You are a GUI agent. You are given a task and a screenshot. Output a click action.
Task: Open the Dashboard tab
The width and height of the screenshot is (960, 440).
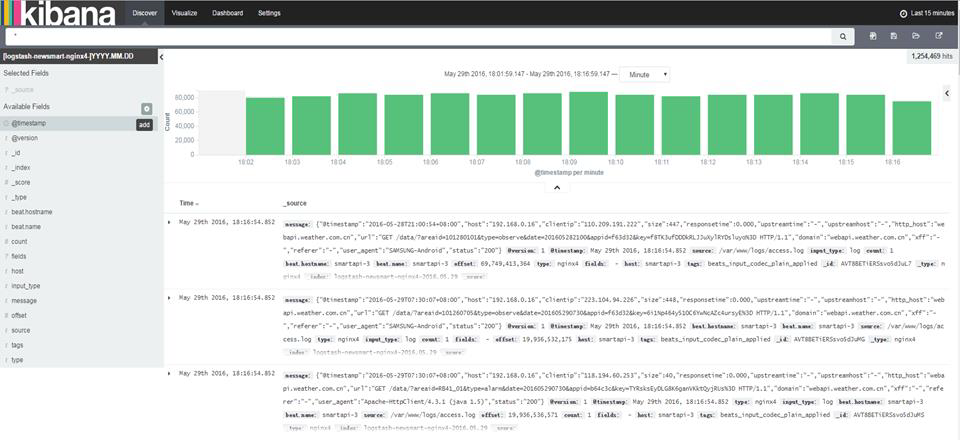click(227, 13)
